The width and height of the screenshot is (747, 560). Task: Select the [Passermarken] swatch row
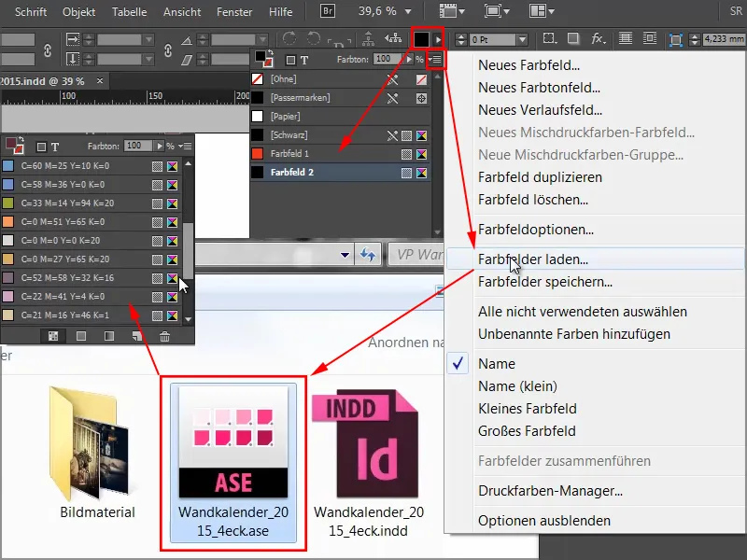click(x=340, y=98)
